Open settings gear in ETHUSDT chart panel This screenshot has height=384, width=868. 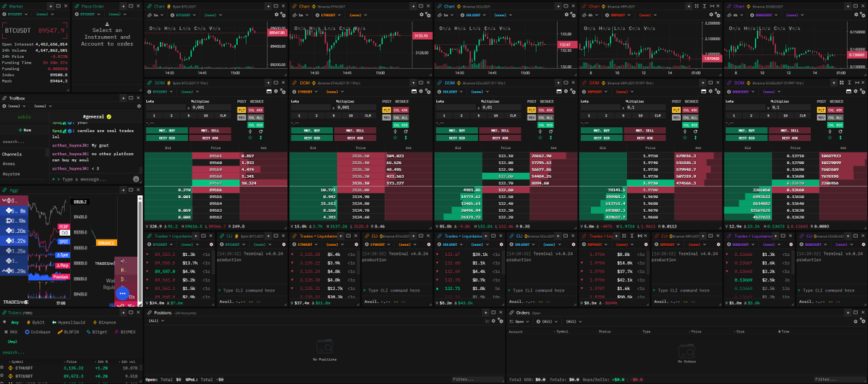click(421, 14)
